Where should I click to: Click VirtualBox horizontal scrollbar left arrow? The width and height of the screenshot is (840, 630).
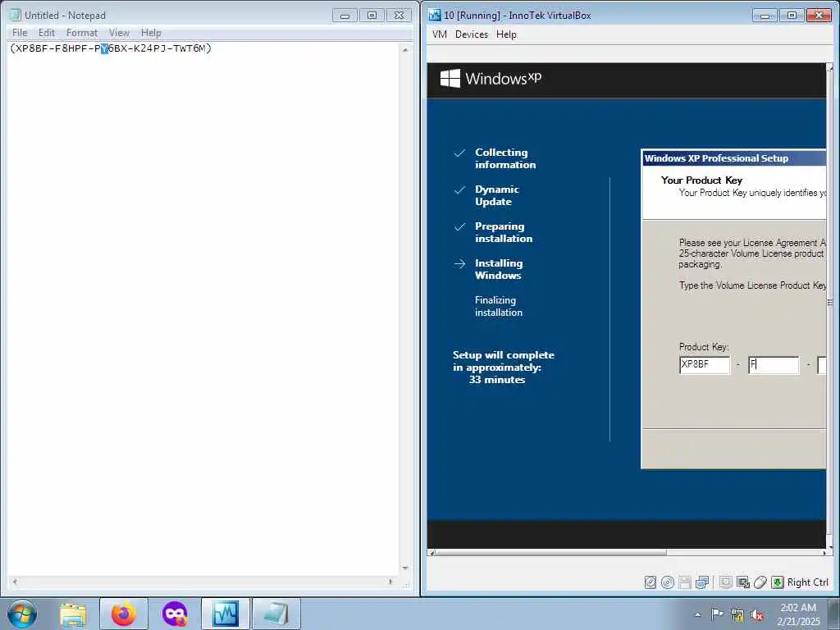pyautogui.click(x=432, y=552)
